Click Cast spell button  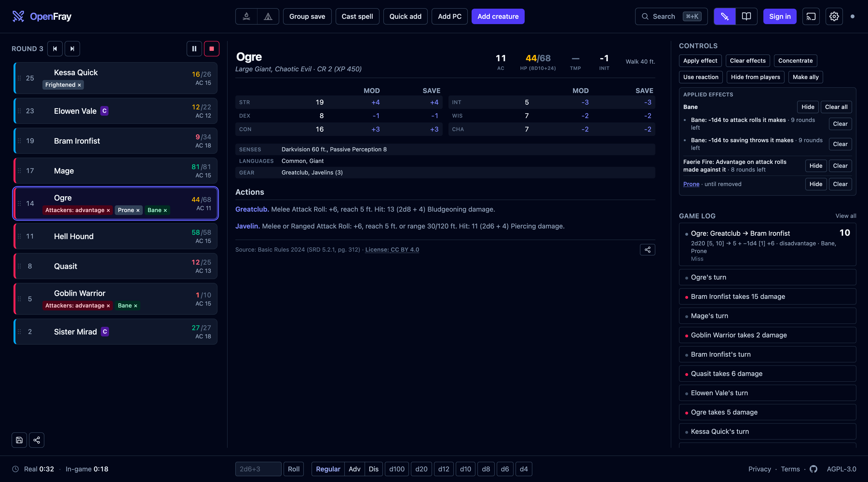(357, 16)
